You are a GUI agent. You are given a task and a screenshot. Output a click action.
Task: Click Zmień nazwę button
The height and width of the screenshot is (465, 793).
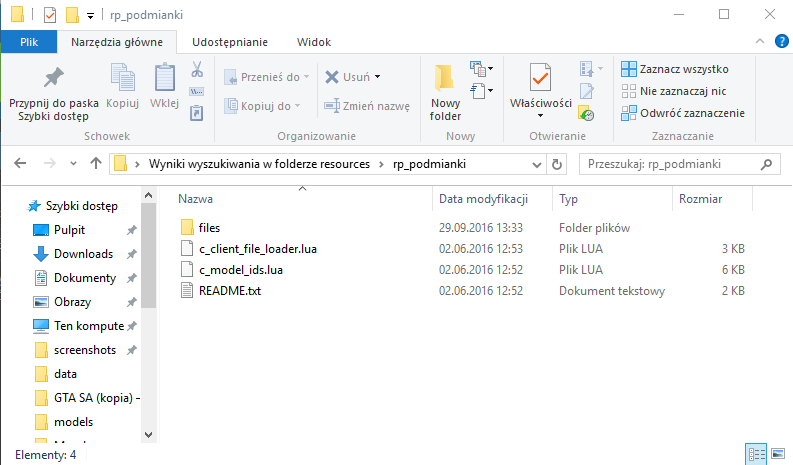point(367,106)
